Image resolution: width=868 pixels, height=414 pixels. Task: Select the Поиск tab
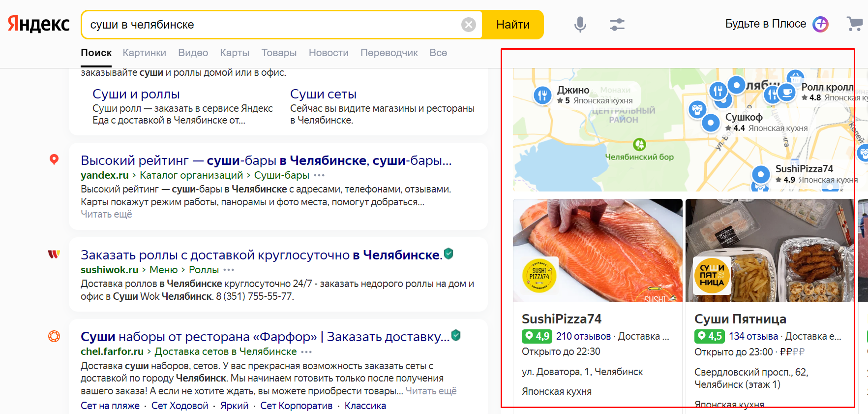[x=96, y=53]
